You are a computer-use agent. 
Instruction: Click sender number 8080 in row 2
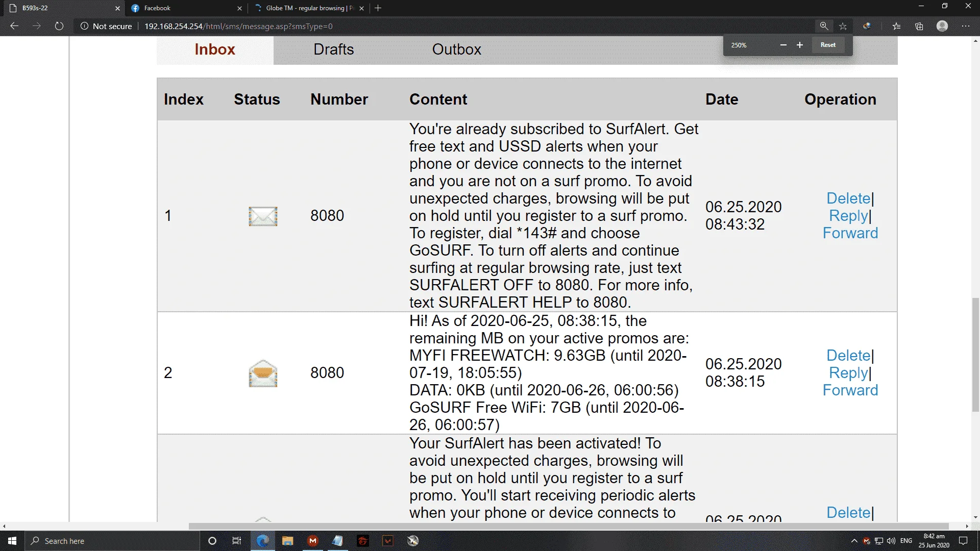tap(327, 373)
